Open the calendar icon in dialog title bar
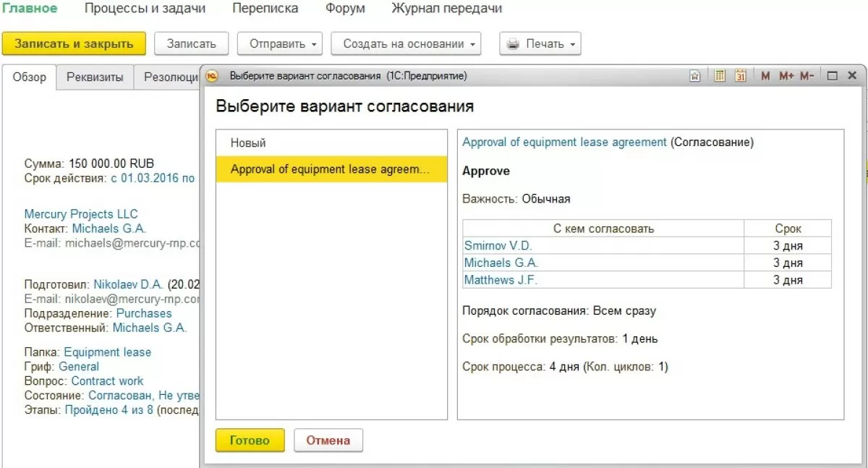The height and width of the screenshot is (468, 868). tap(740, 76)
